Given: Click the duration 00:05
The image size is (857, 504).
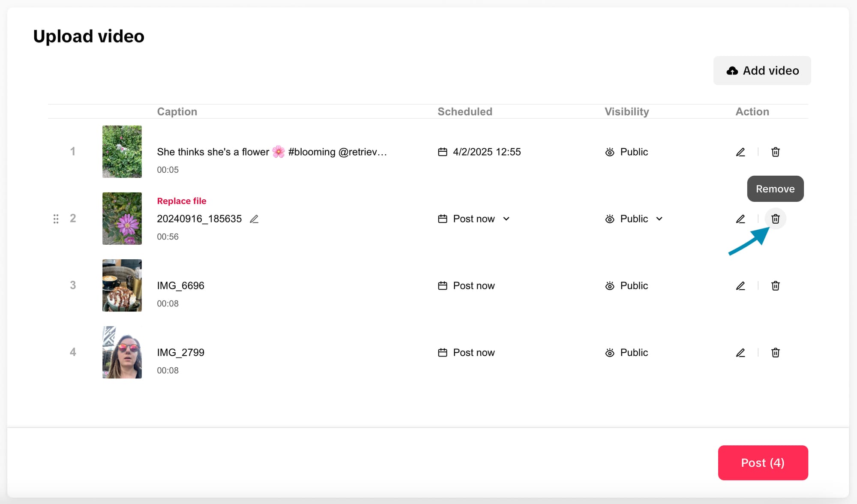Looking at the screenshot, I should pos(168,170).
